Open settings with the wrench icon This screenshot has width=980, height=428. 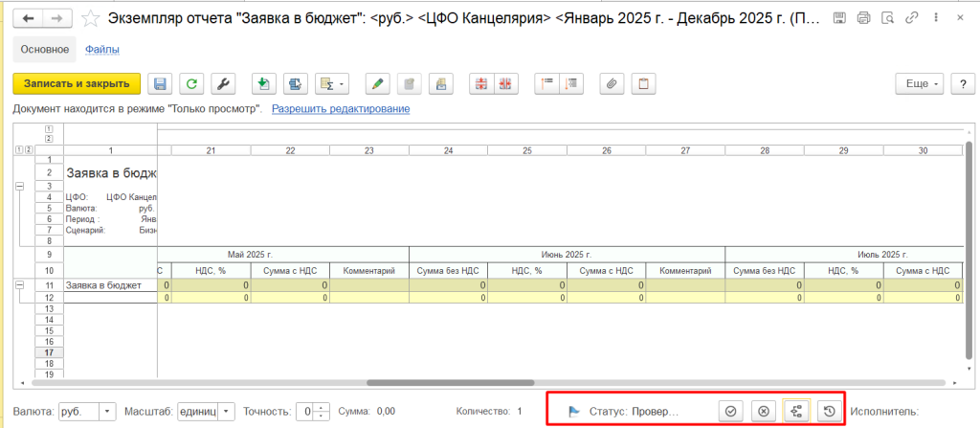click(x=223, y=84)
